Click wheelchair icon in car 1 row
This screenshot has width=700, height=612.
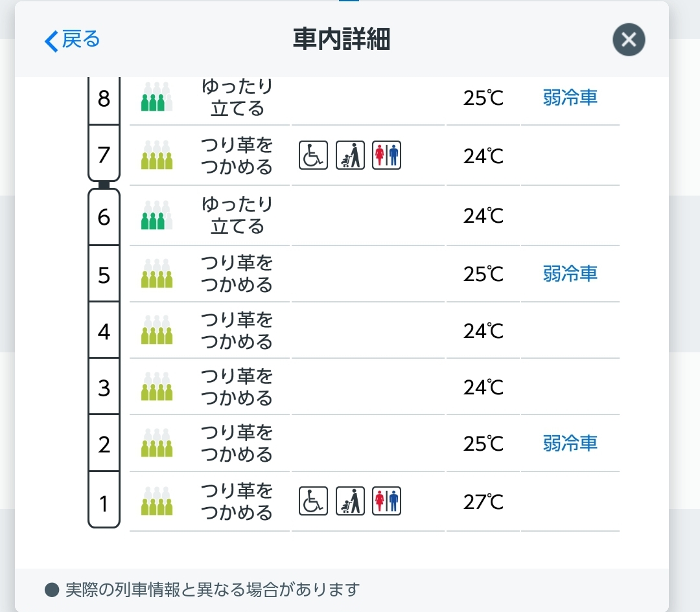313,501
